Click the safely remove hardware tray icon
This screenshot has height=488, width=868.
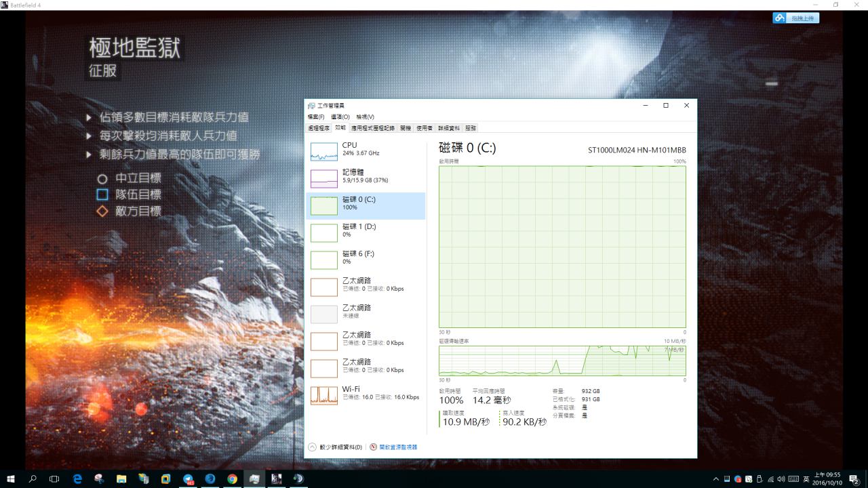[759, 479]
